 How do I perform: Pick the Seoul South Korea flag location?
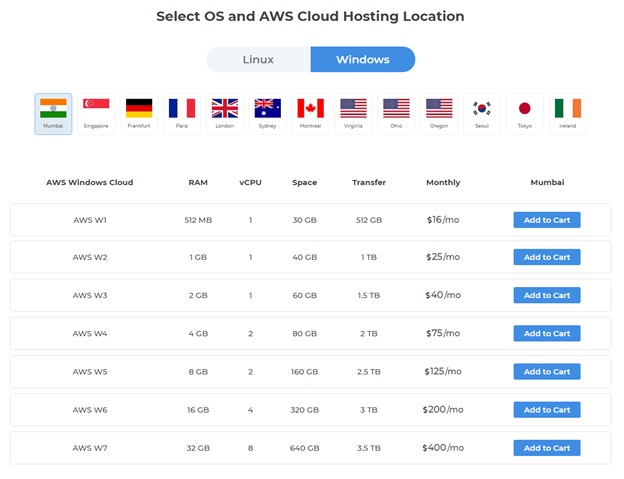482,114
